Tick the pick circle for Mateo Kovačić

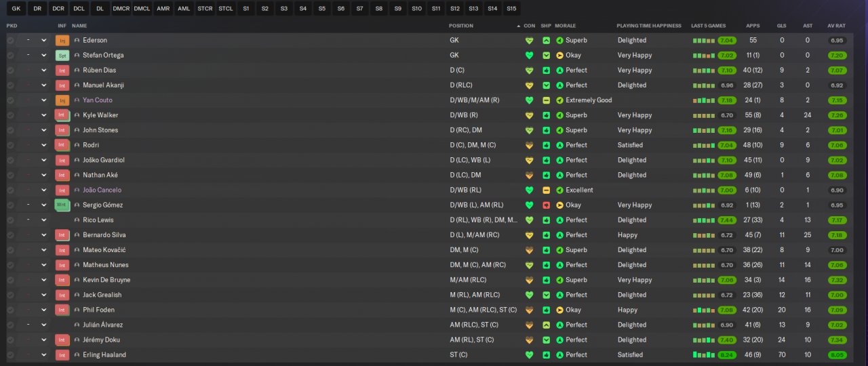(x=10, y=250)
